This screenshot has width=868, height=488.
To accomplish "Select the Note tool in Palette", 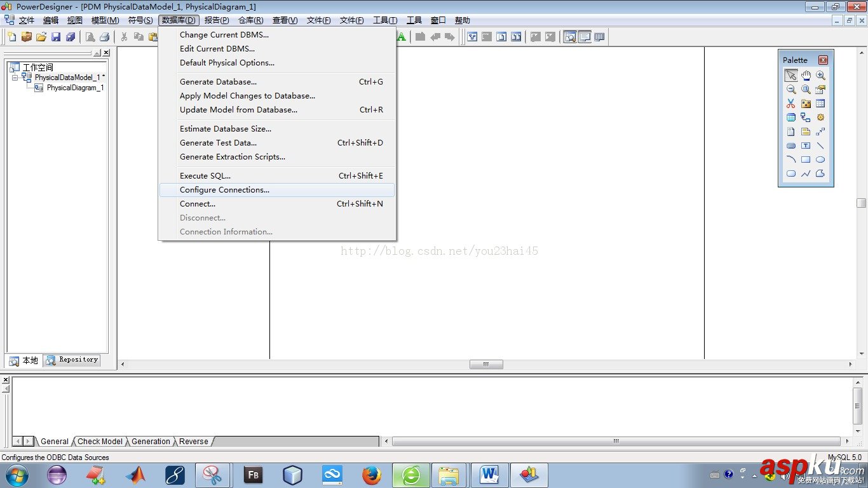I will click(806, 132).
